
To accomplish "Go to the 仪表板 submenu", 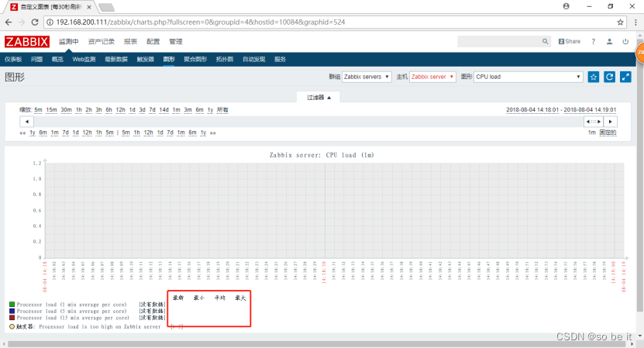I will coord(13,59).
